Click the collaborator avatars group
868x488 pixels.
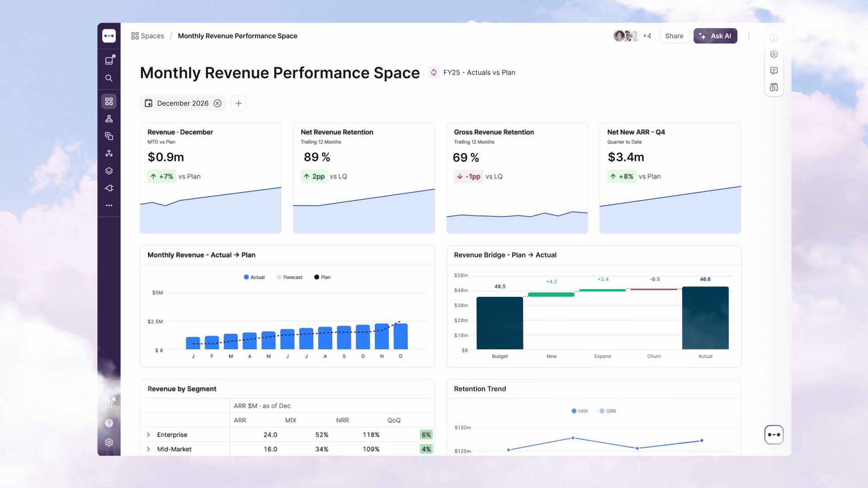tap(626, 36)
